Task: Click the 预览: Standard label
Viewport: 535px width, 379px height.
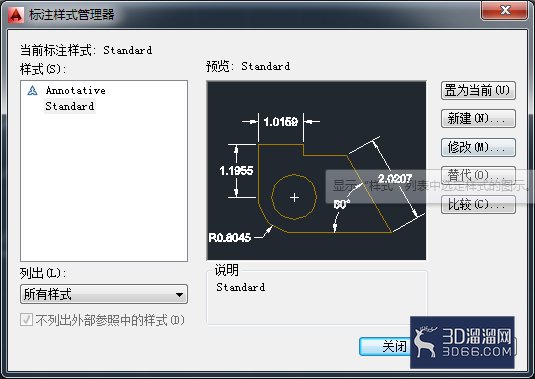Action: pos(248,66)
